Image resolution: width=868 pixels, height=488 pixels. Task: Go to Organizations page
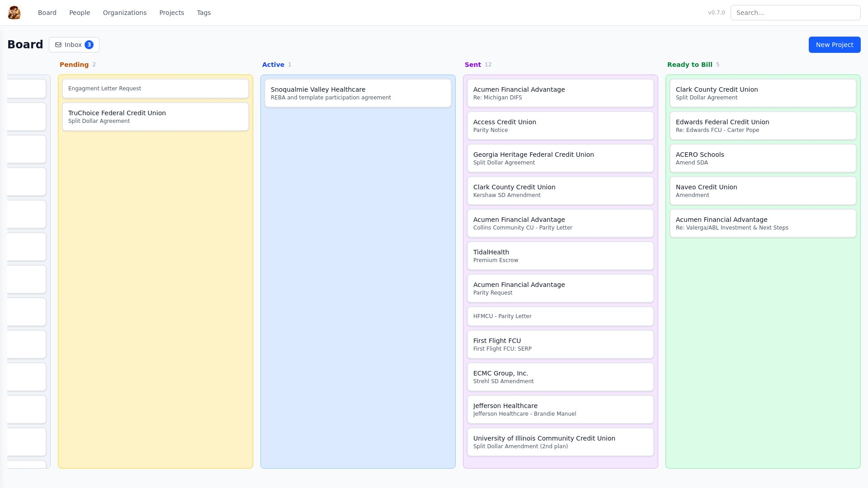click(x=125, y=13)
